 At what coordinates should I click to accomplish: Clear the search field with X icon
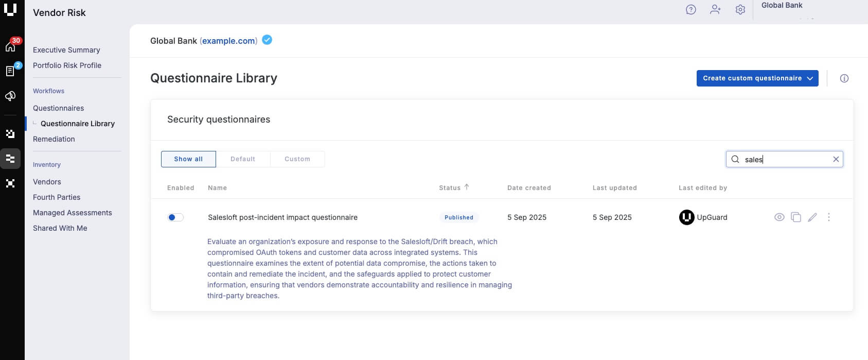836,159
